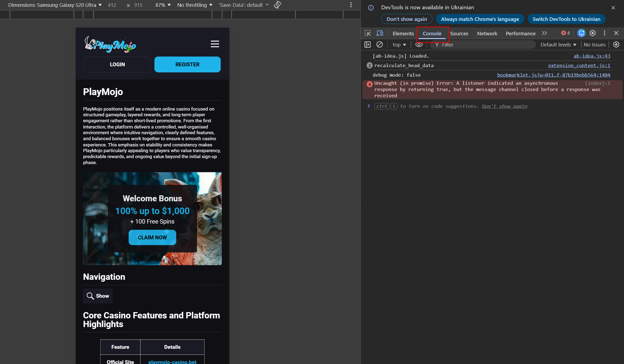This screenshot has width=624, height=364.
Task: Switch to the Network tab
Action: pyautogui.click(x=487, y=33)
